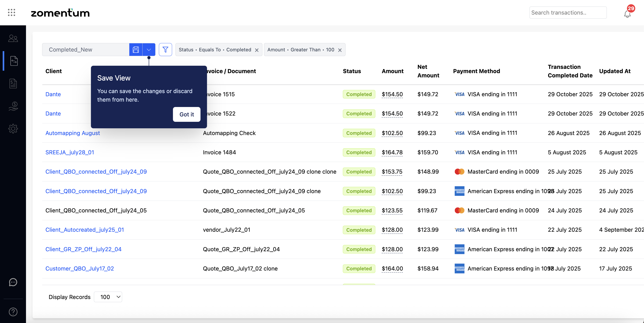Remove the Status Equals To Completed filter

coord(257,50)
